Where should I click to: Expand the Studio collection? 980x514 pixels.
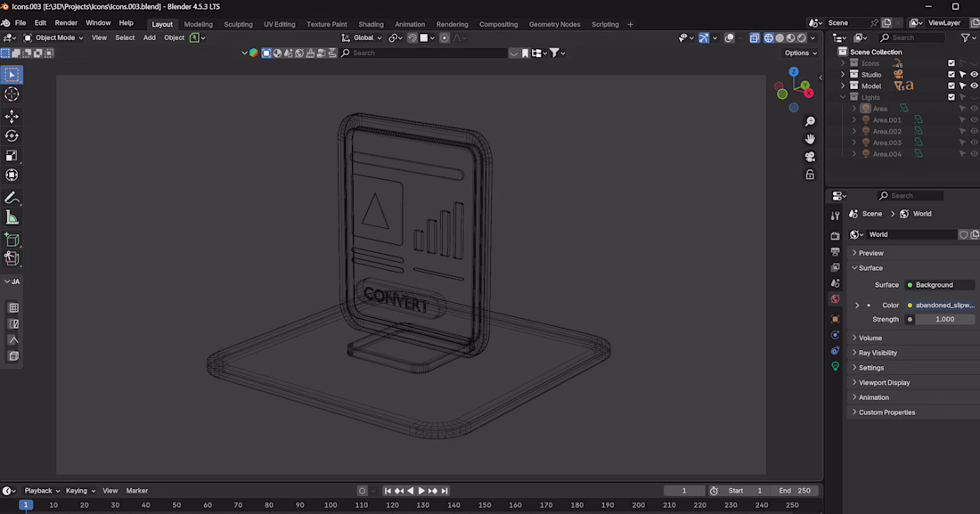point(843,75)
